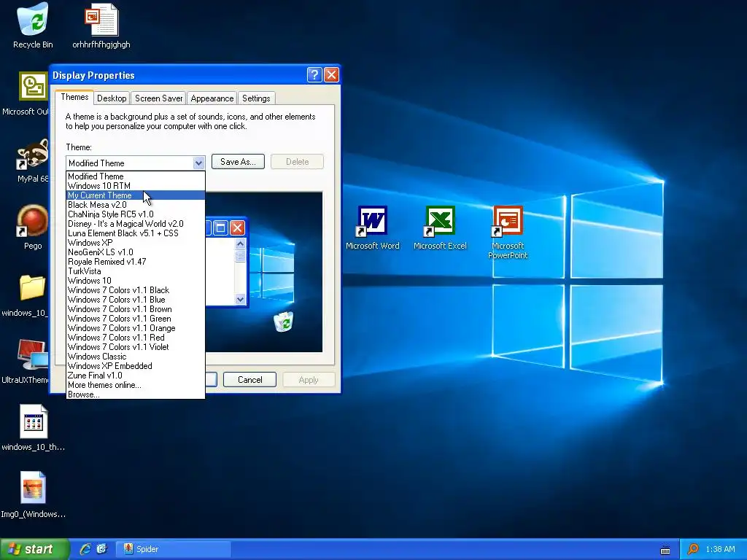Click the taskbar clock showing 1:38 AM
This screenshot has height=560, width=747.
(x=720, y=549)
